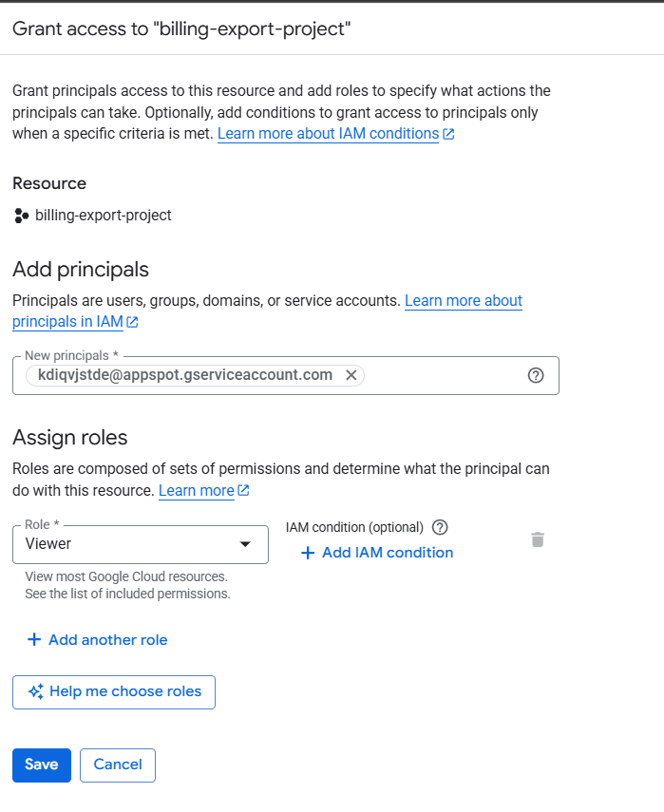Viewport: 664px width, 812px height.
Task: Click external-link icon beside roles 'Learn more'
Action: point(244,491)
